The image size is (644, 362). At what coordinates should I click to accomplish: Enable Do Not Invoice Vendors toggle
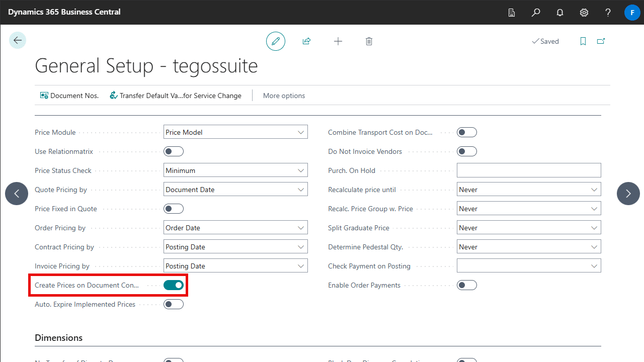466,151
